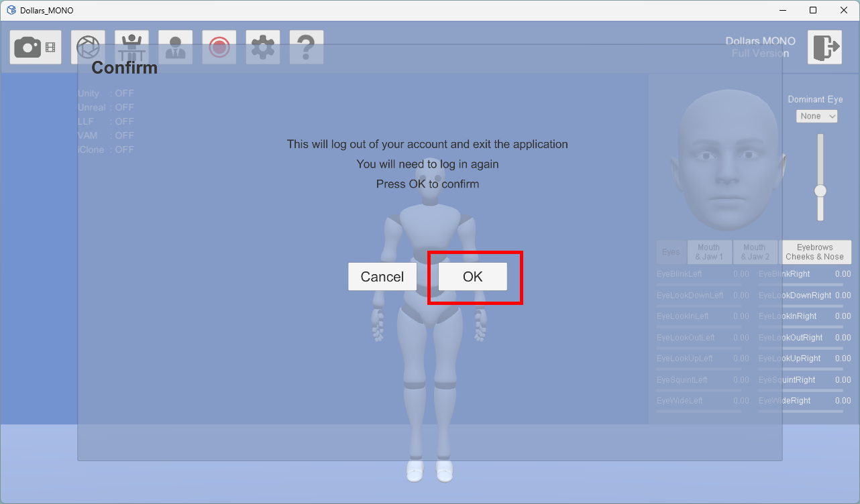Click the logout exit door icon
Viewport: 860px width, 504px height.
(824, 48)
